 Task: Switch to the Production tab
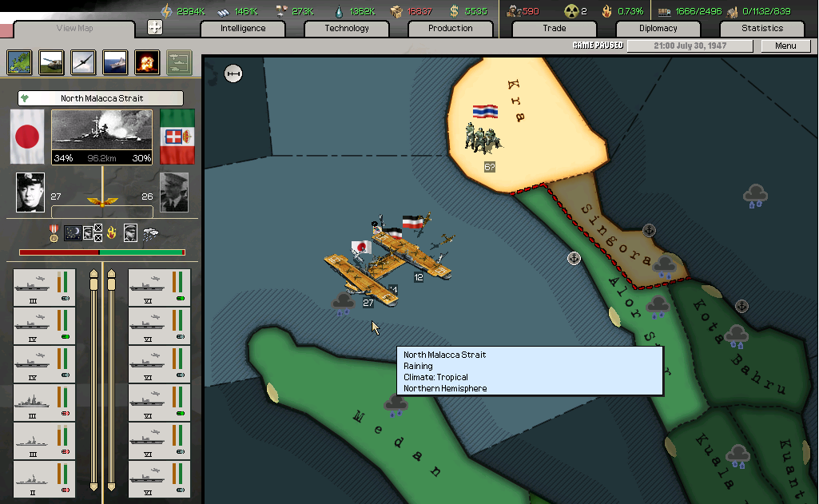coord(450,29)
